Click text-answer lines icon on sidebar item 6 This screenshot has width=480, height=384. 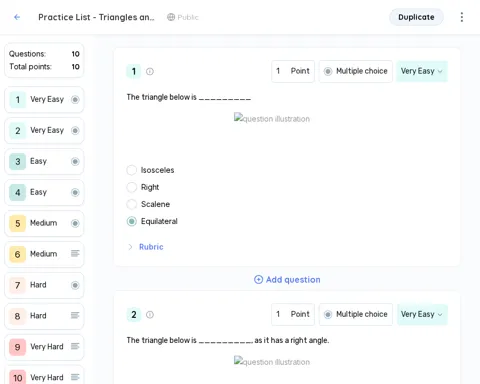coord(75,254)
